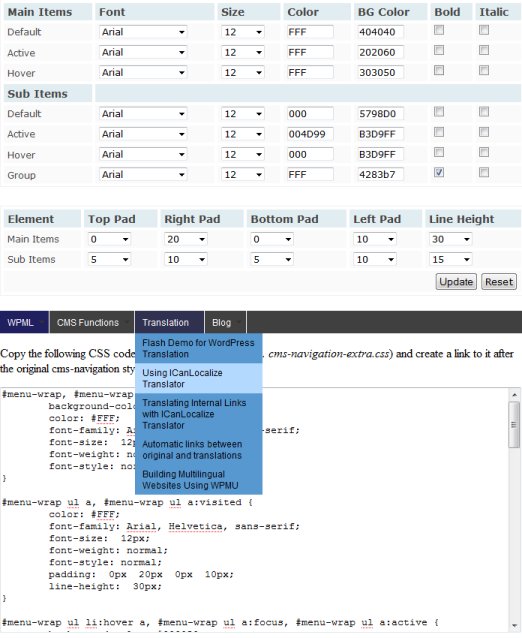Open Top Pad dropdown for Main Items
This screenshot has width=522, height=638.
click(x=109, y=239)
